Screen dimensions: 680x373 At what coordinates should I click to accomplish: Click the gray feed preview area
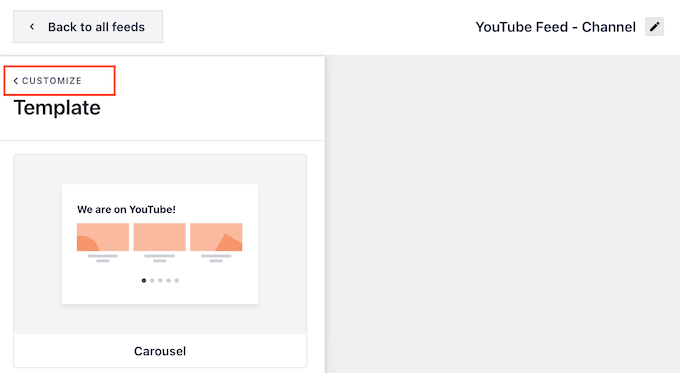coord(502,214)
